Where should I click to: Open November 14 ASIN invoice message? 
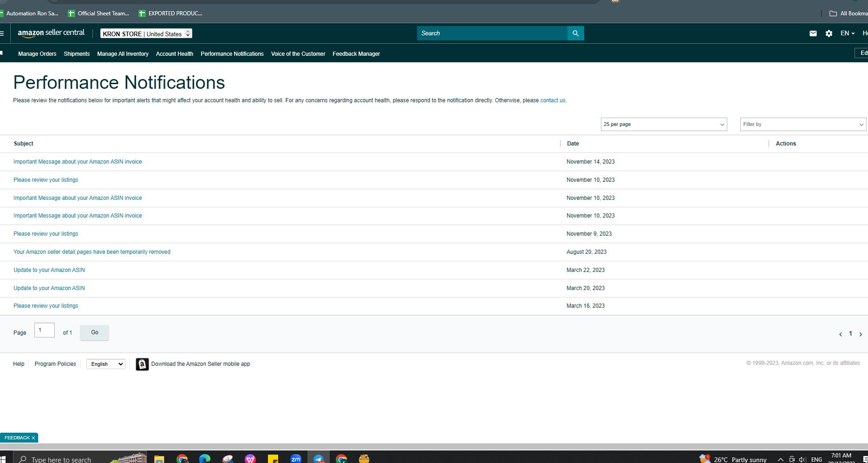point(78,162)
